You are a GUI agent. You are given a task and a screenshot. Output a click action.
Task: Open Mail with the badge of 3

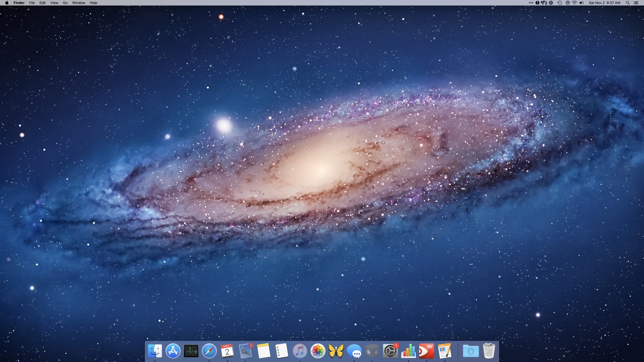[246, 351]
